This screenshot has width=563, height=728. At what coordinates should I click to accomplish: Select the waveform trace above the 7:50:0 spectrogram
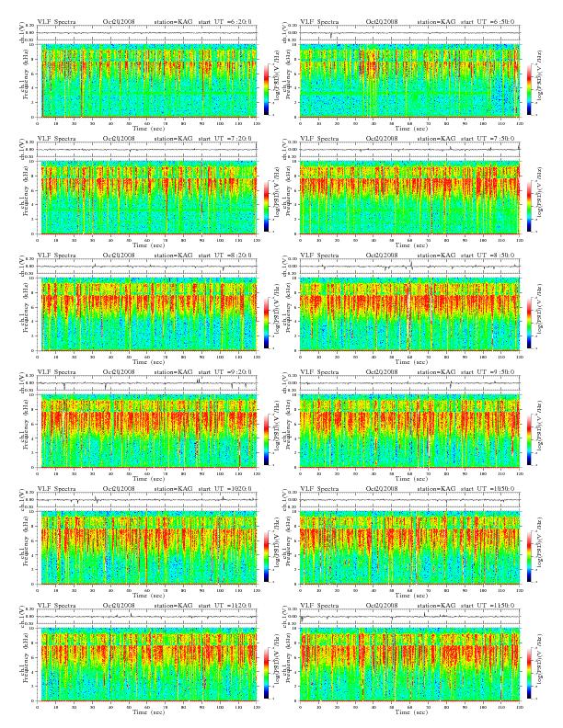coord(409,150)
